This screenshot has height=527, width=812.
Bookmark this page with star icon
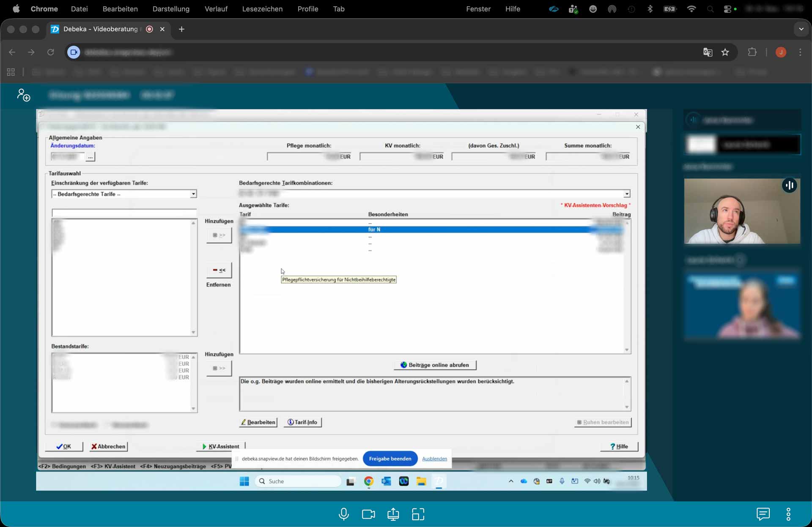pos(725,52)
